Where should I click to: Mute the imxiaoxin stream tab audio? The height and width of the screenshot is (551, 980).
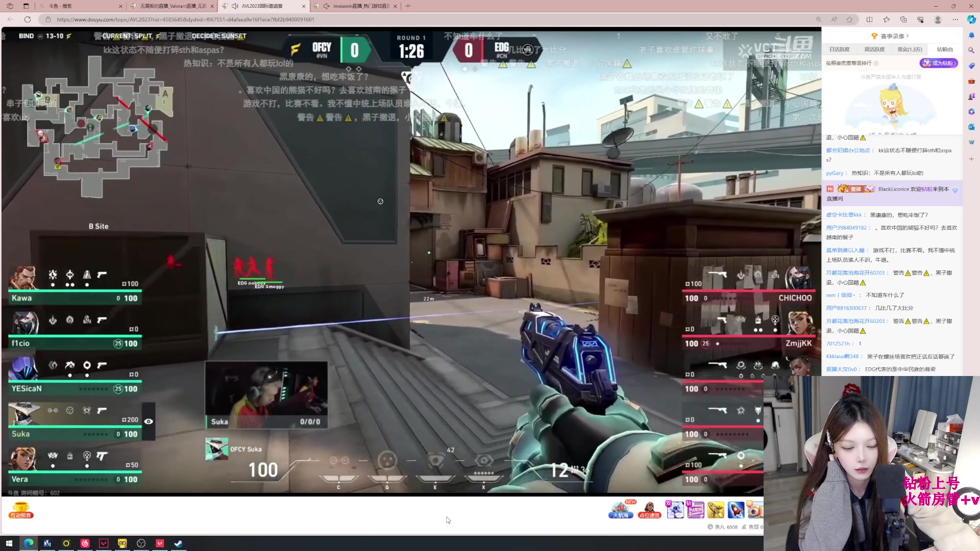coord(326,6)
